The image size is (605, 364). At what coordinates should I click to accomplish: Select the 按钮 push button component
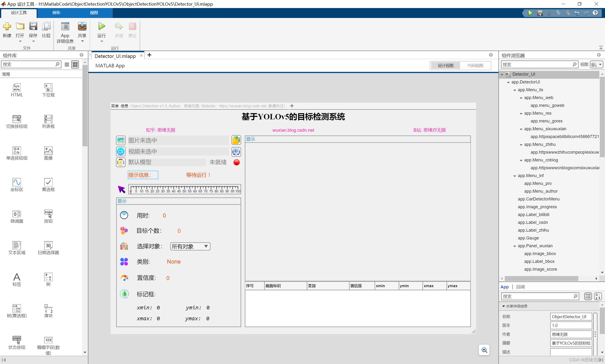tap(48, 217)
